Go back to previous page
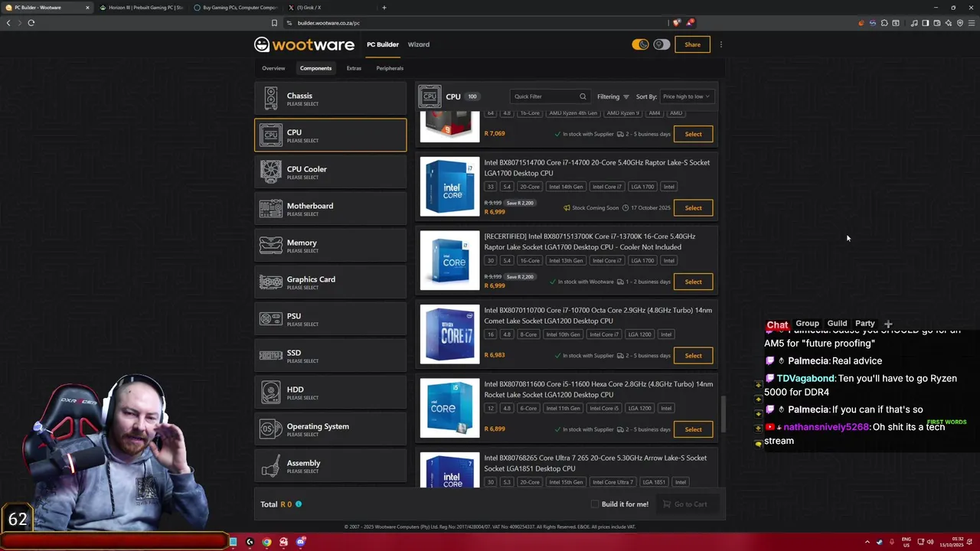 [x=8, y=23]
